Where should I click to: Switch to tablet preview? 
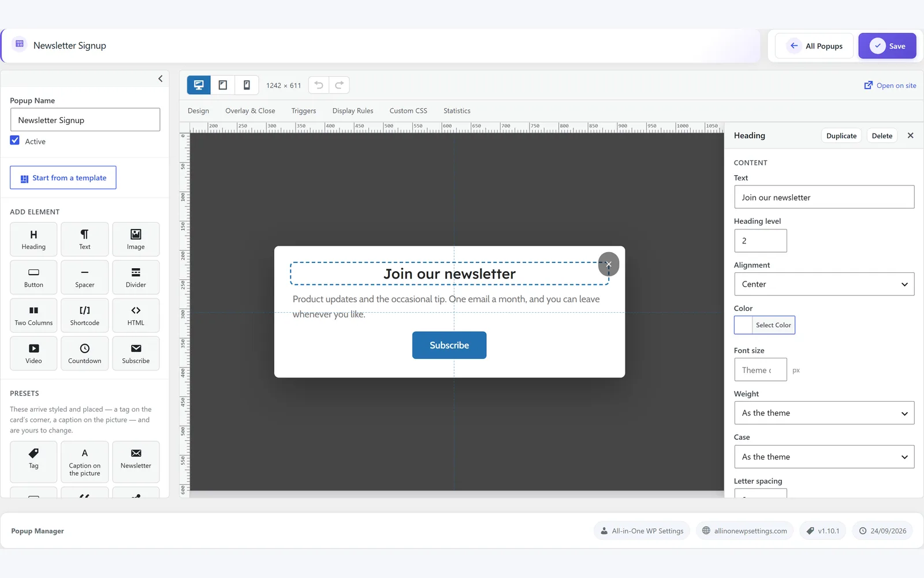pyautogui.click(x=223, y=85)
